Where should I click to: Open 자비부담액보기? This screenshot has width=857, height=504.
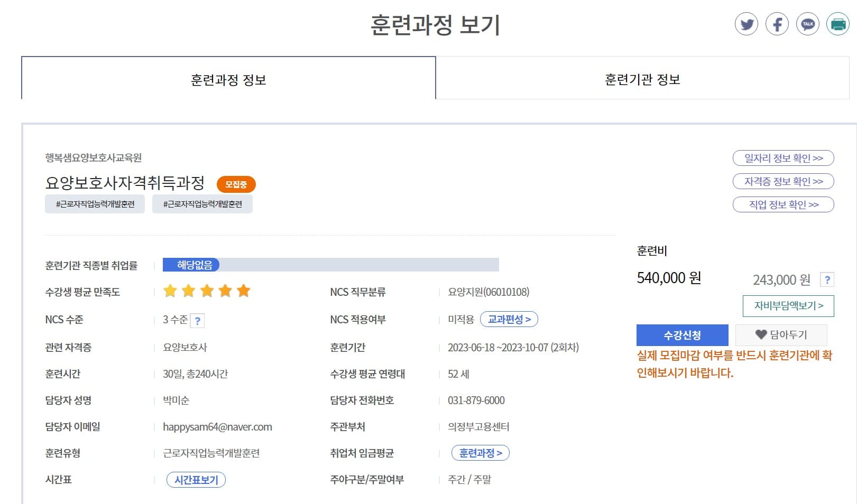[787, 306]
